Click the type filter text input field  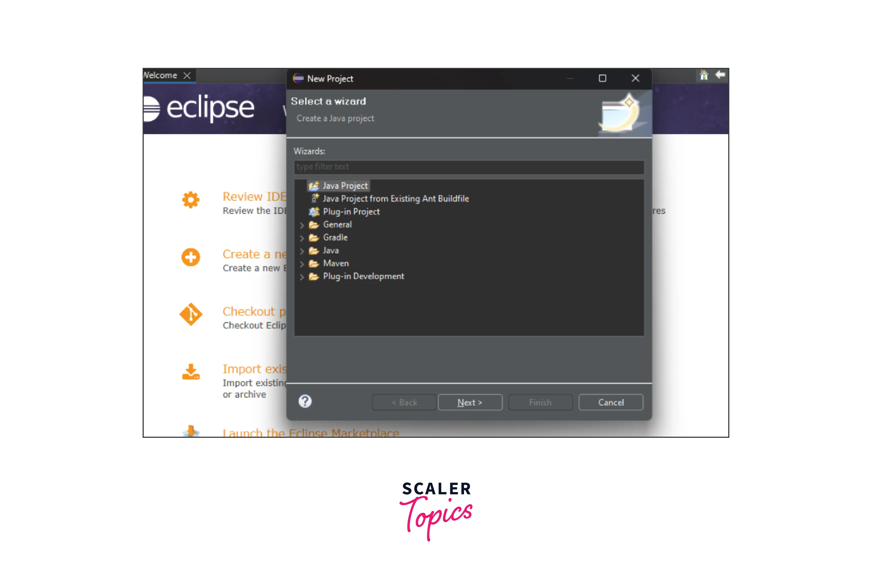[468, 167]
